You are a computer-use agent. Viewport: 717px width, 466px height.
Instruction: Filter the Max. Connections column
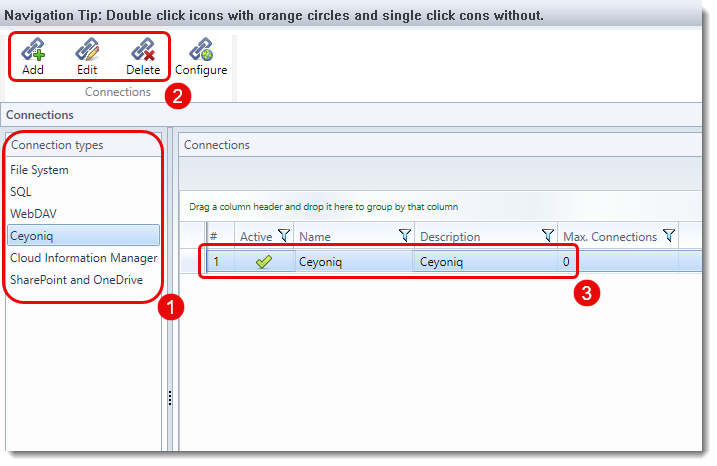[x=669, y=236]
